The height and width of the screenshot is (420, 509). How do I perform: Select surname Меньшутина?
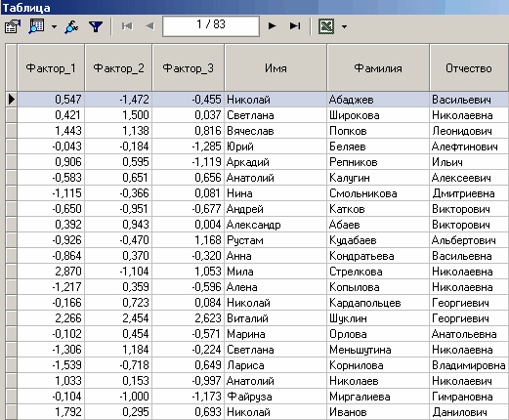pyautogui.click(x=360, y=350)
